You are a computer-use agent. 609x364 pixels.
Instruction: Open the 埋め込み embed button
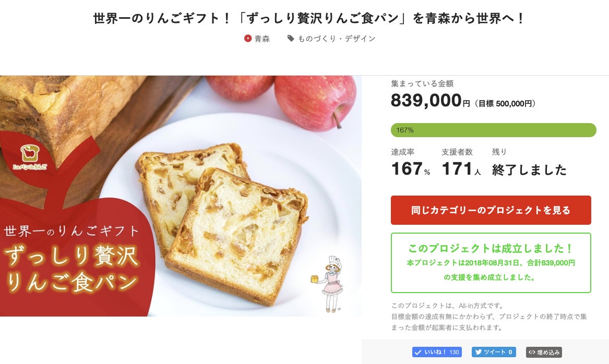(544, 352)
